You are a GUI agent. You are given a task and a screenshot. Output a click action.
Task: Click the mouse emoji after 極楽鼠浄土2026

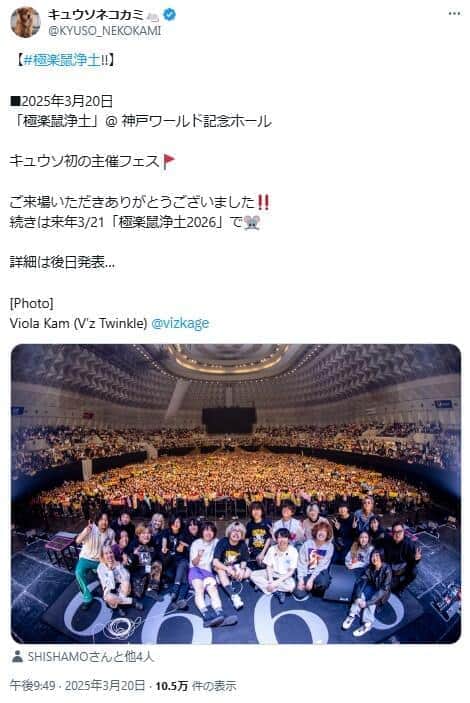pyautogui.click(x=252, y=222)
